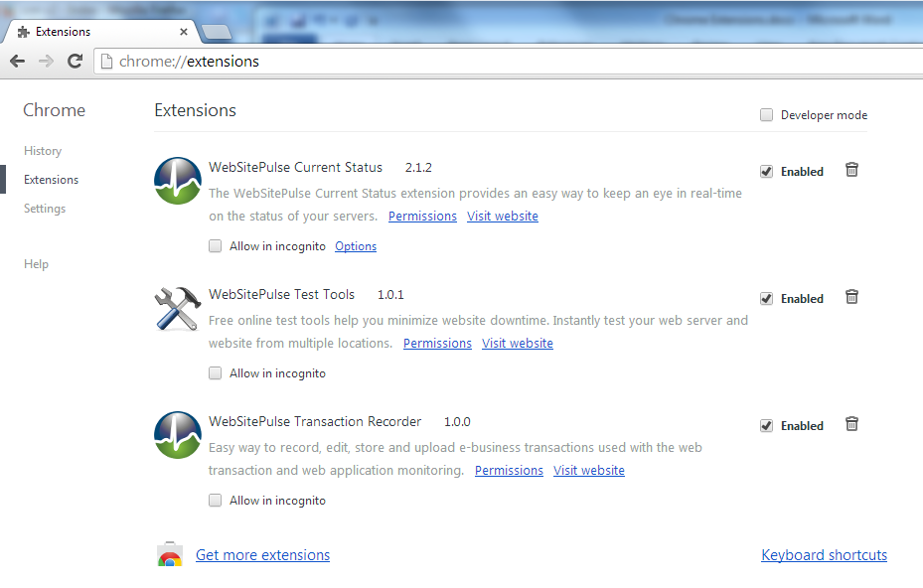Click the Chrome heading in sidebar
The image size is (923, 588).
pos(55,110)
